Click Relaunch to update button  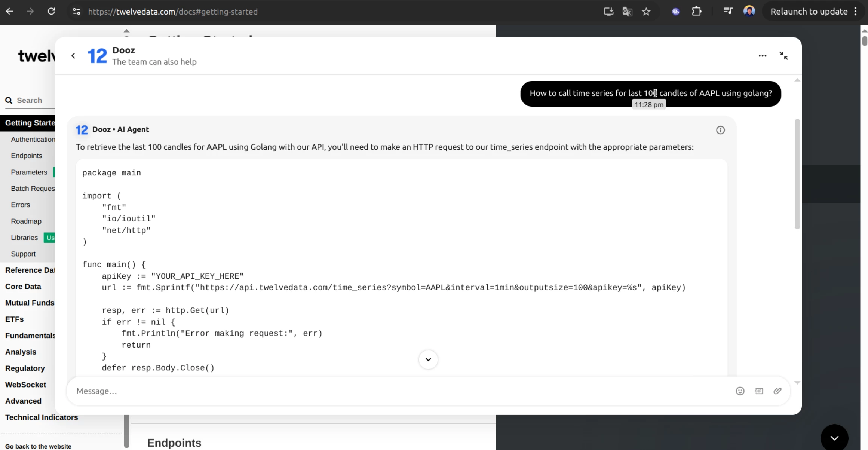[x=809, y=12]
